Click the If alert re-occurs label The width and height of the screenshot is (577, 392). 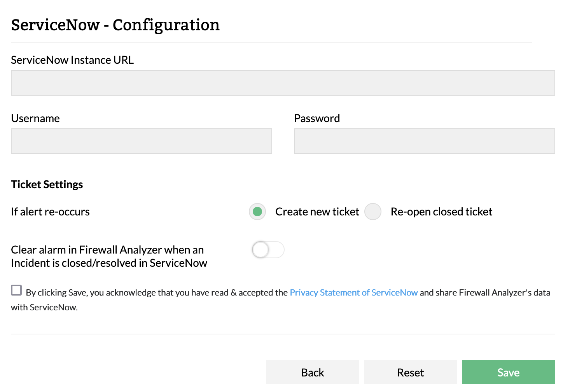(50, 212)
